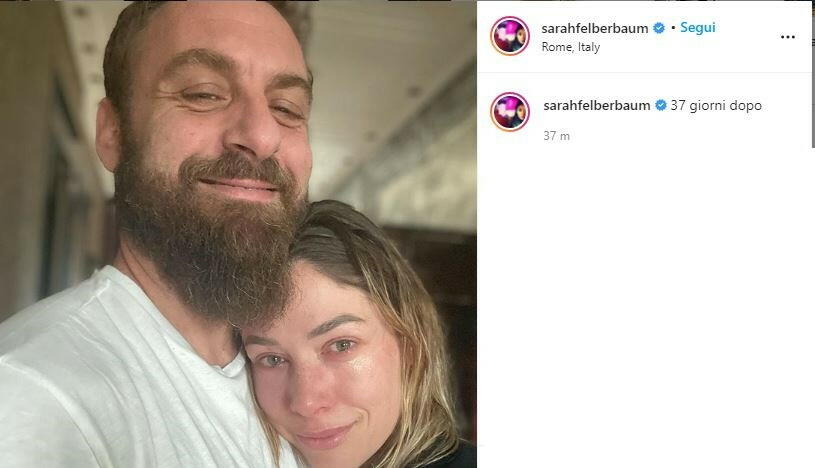The height and width of the screenshot is (468, 815).
Task: Click the scrollbar at the right edge
Action: (x=812, y=73)
